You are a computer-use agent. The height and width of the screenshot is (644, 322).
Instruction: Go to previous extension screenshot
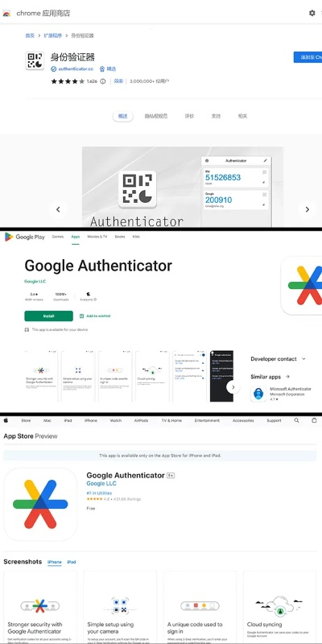(x=58, y=209)
